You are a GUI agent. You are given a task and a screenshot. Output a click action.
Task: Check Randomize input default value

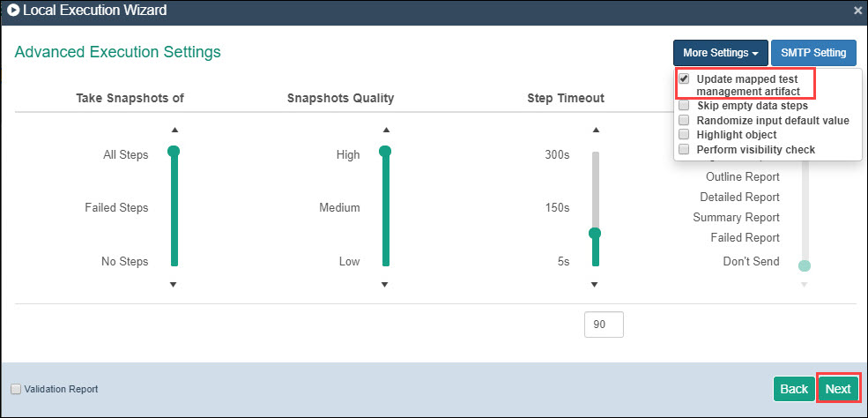685,120
